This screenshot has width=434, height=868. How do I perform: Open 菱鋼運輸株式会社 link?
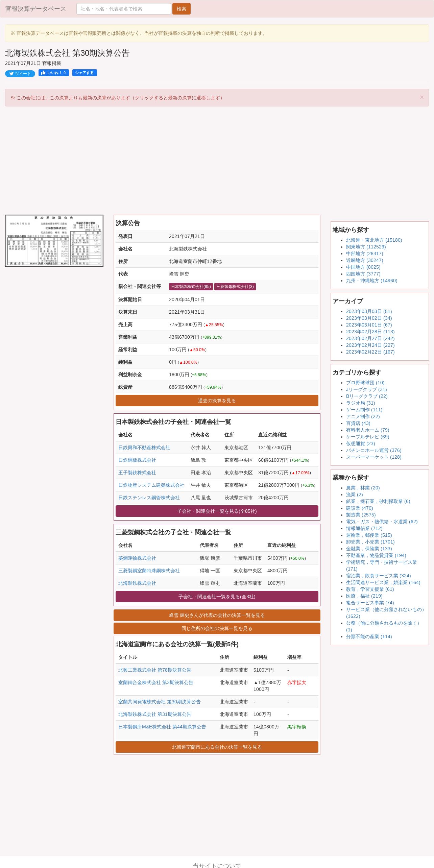coord(137,558)
